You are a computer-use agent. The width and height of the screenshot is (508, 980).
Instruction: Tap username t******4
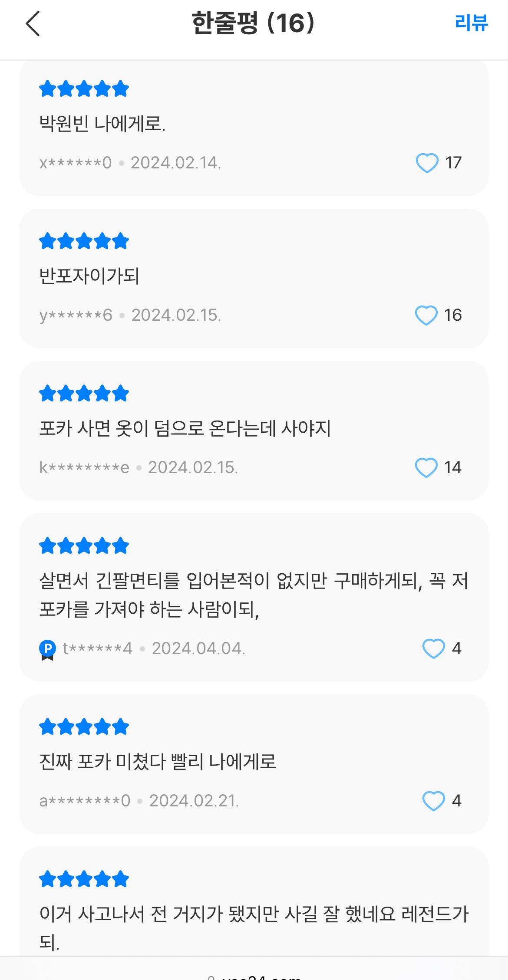point(97,648)
